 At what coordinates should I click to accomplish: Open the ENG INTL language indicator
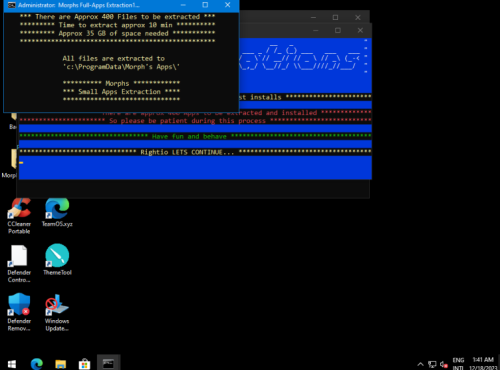tap(458, 364)
